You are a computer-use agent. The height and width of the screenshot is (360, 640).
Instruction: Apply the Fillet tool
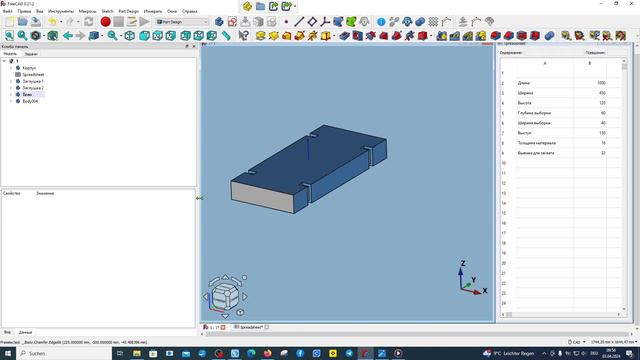[x=496, y=36]
